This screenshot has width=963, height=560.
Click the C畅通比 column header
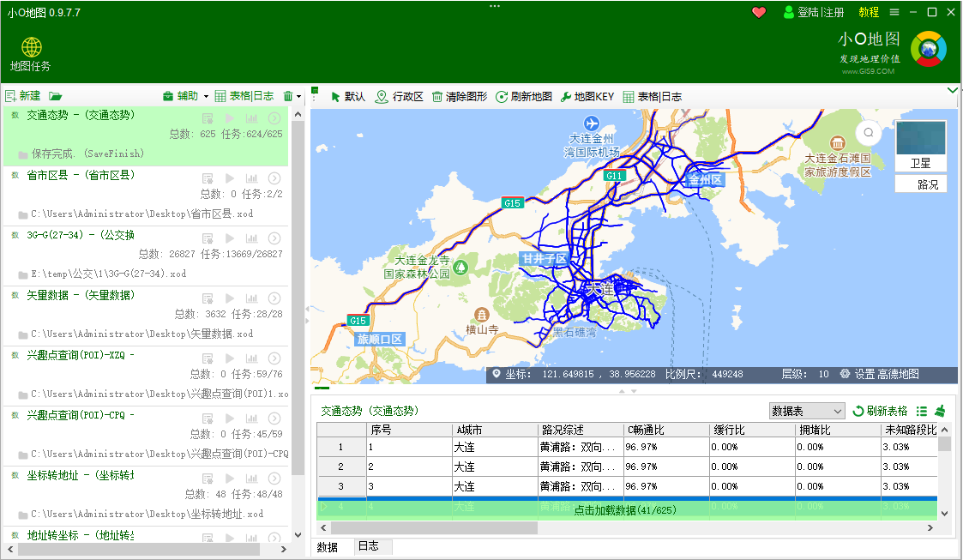click(666, 430)
